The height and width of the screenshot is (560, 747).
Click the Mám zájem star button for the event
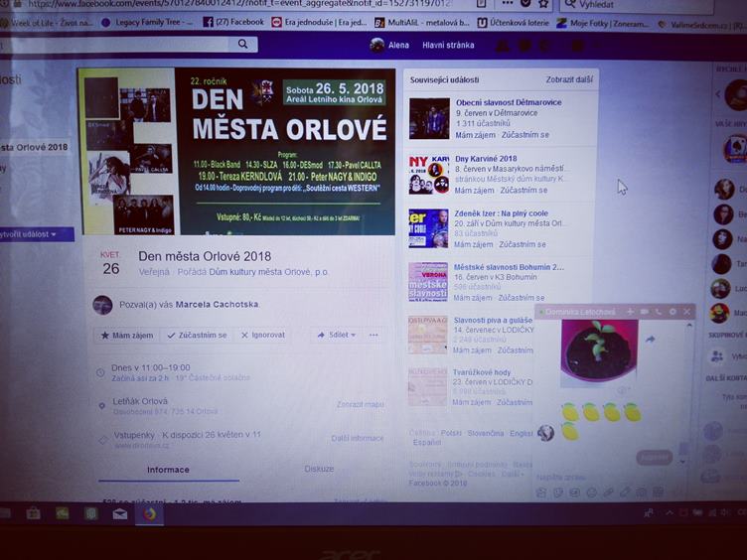pos(127,336)
